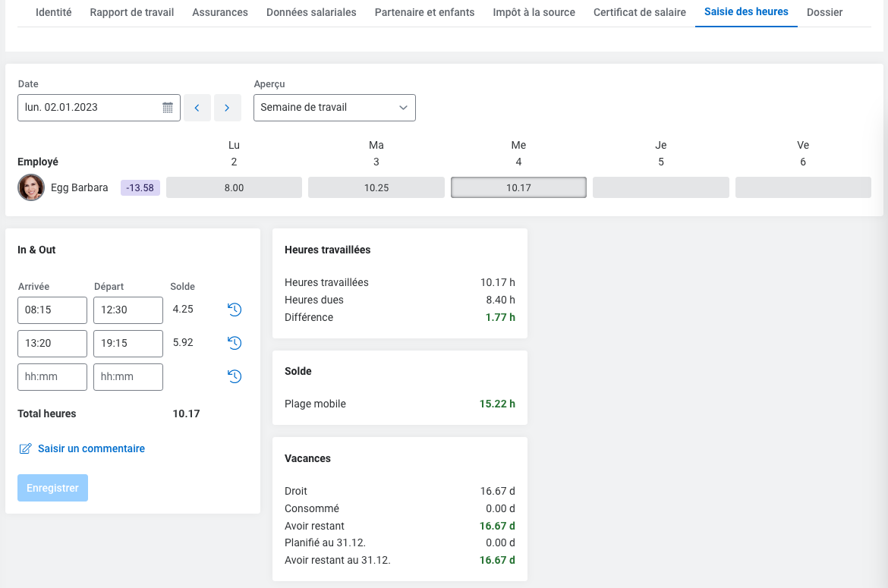Open the Données salariales tab
Screen dimensions: 888x588
[x=311, y=12]
